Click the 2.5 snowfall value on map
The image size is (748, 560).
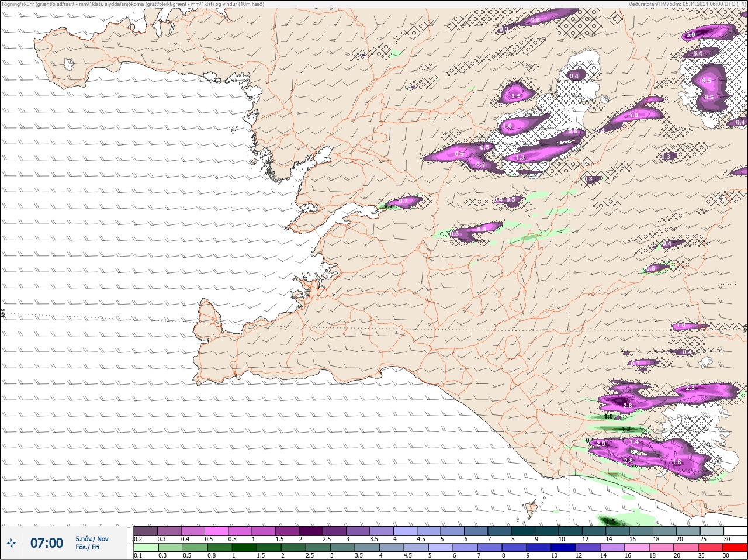601,444
